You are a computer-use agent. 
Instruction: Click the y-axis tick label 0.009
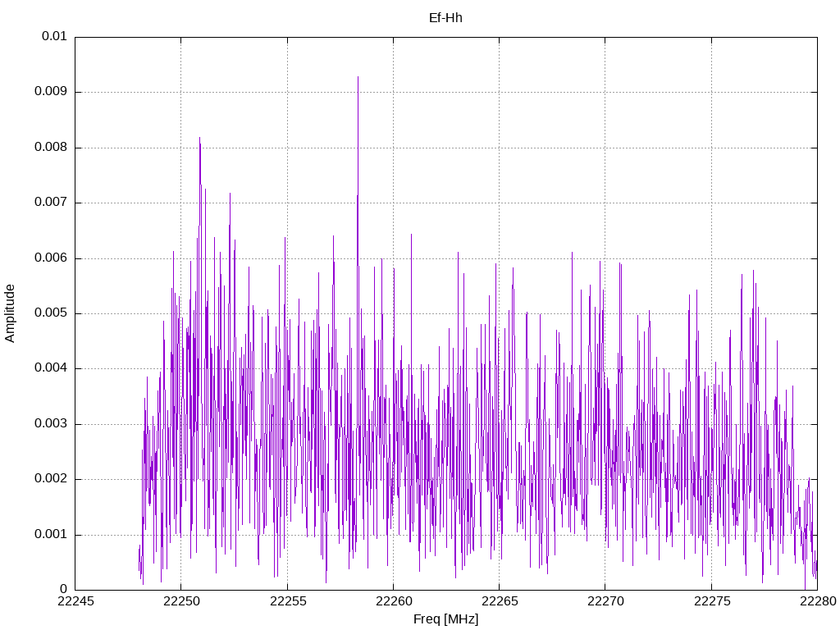(x=51, y=92)
